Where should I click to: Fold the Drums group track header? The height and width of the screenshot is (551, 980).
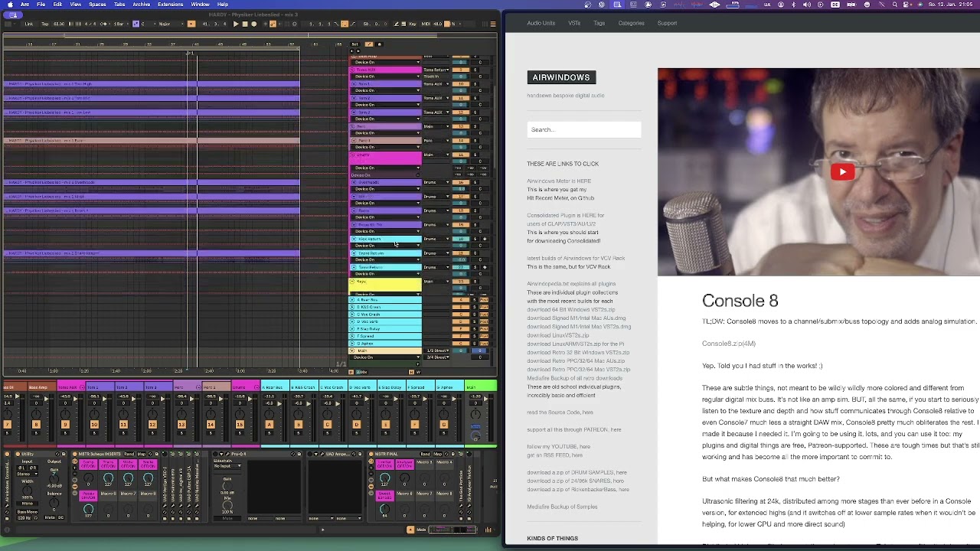coord(352,155)
